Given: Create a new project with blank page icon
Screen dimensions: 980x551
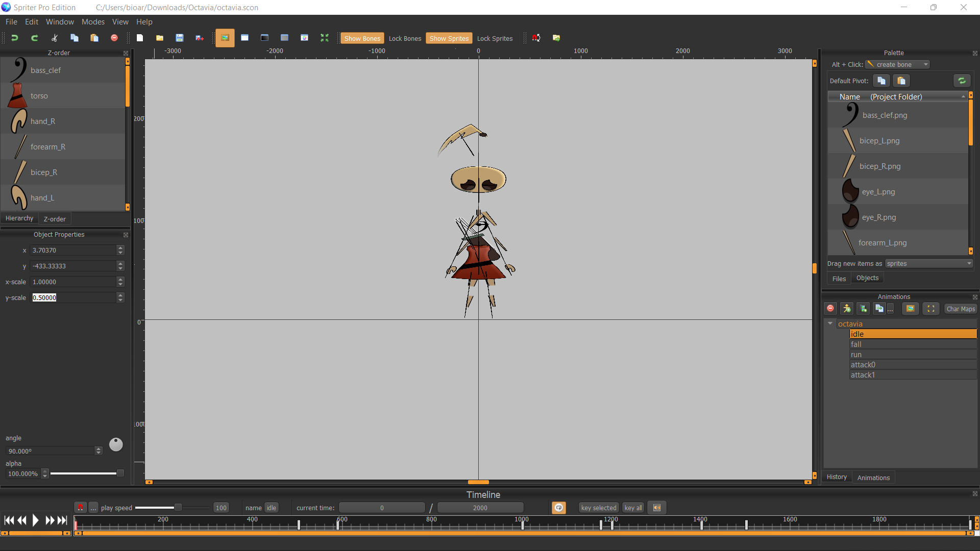Looking at the screenshot, I should point(140,38).
